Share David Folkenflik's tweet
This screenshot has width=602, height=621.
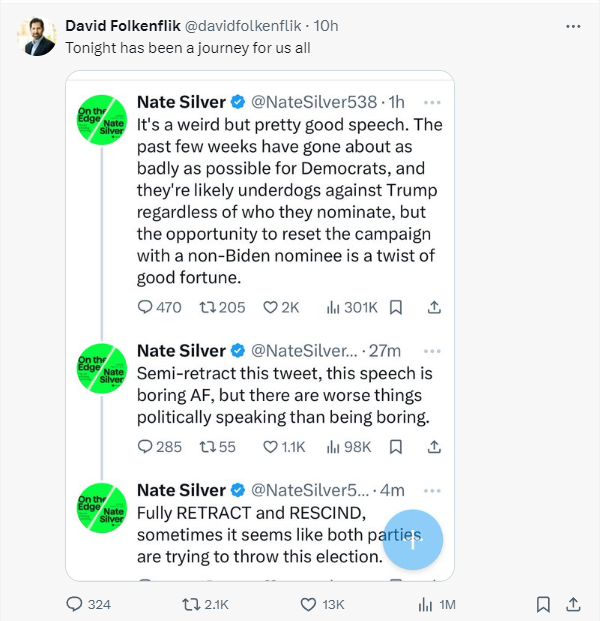tap(573, 604)
